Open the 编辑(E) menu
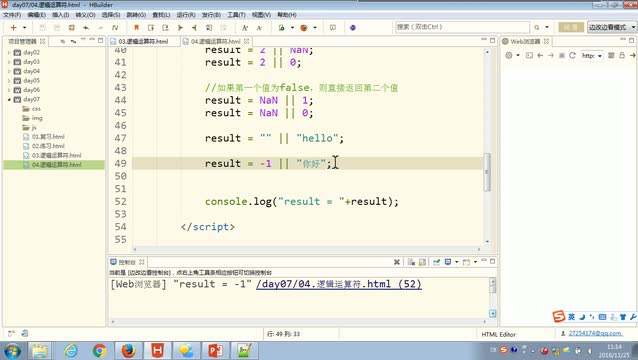 pos(37,15)
